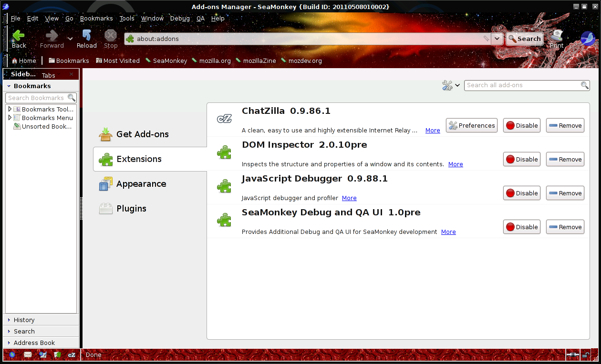This screenshot has height=364, width=601.
Task: Open ChatZilla from status bar icon
Action: click(72, 355)
